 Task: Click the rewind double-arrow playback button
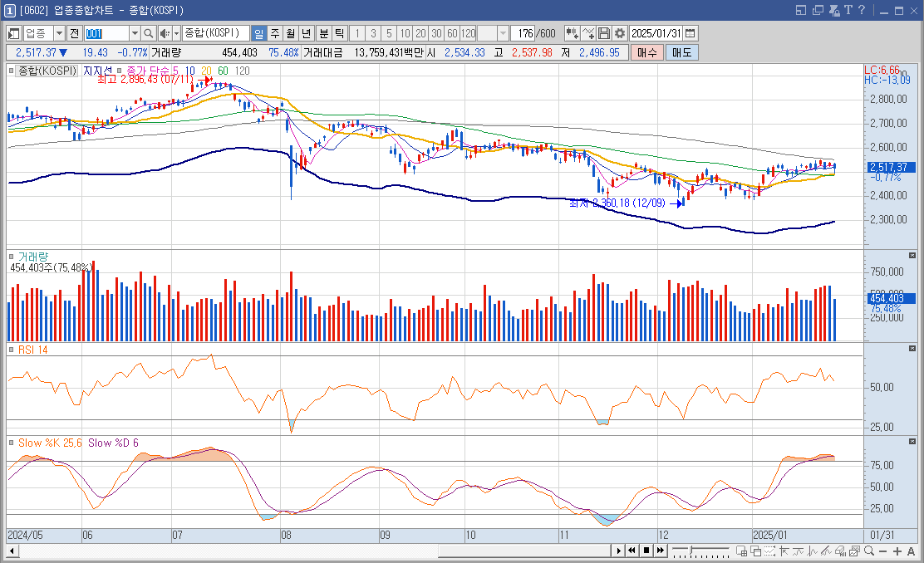(632, 551)
